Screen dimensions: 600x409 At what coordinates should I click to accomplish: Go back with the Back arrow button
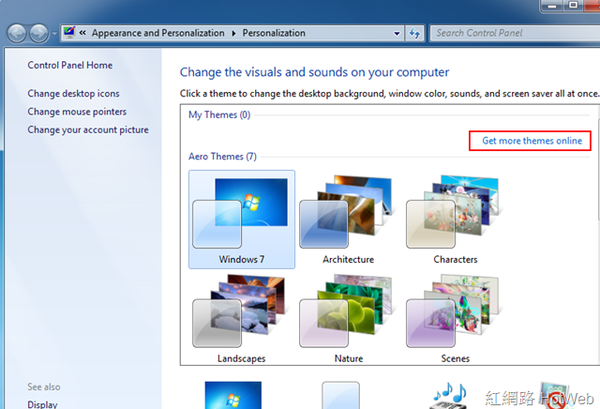coord(16,33)
